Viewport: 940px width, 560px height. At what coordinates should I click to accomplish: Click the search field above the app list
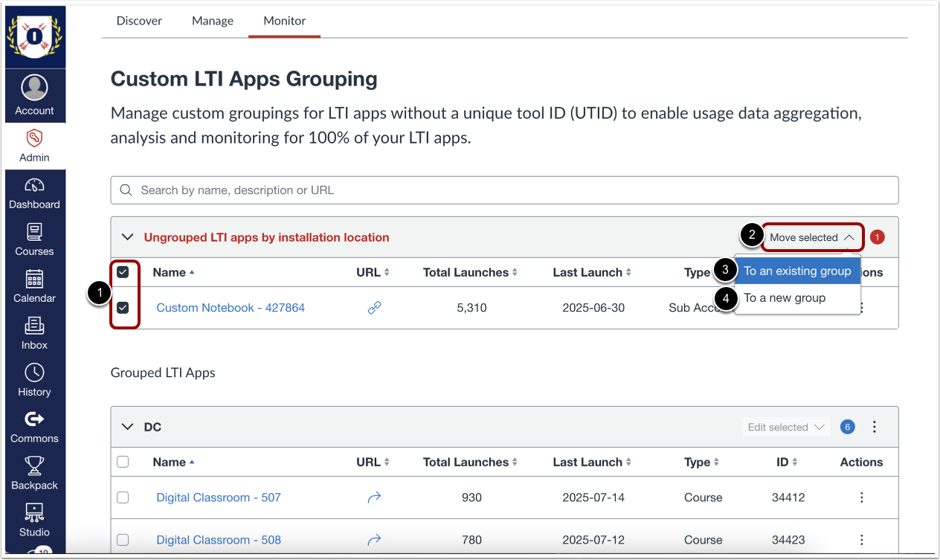pos(504,190)
